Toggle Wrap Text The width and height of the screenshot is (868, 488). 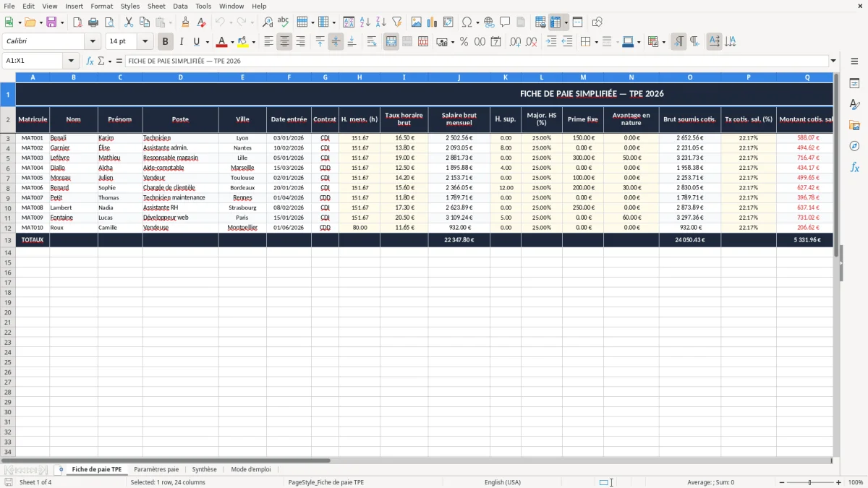pyautogui.click(x=372, y=42)
